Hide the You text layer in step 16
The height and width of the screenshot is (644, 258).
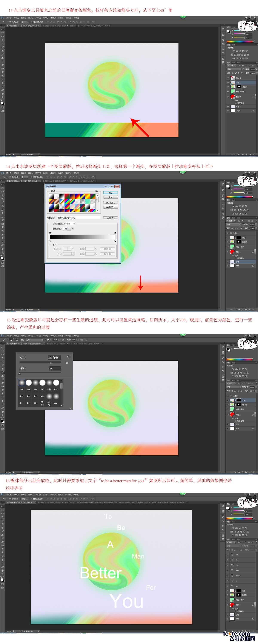tap(228, 560)
